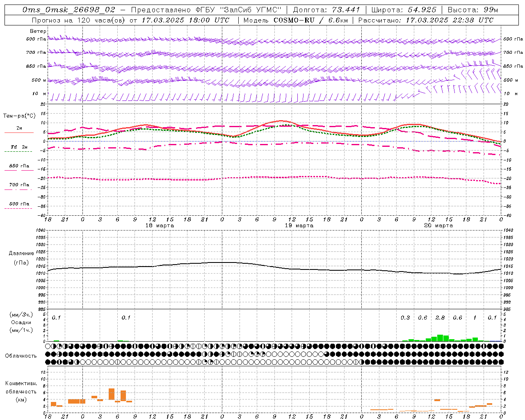Click the 'Долгота: 73.441' value
The image size is (525, 420).
click(x=326, y=10)
